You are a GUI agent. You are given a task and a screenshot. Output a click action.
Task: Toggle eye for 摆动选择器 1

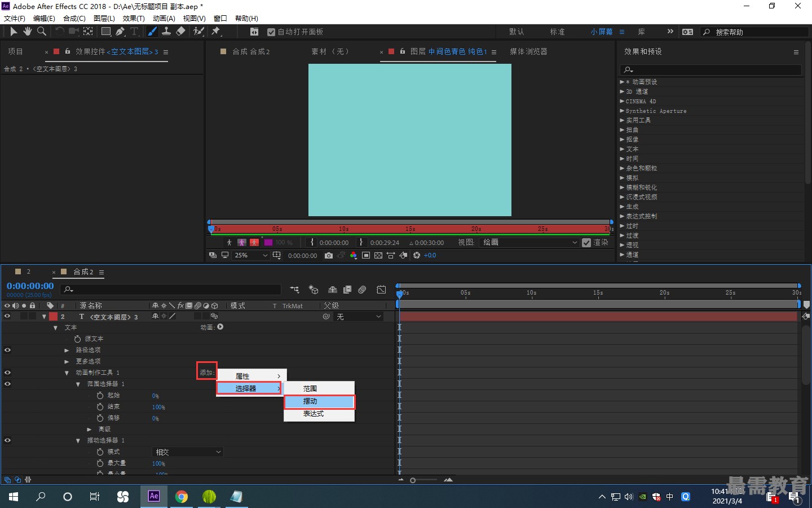pos(7,440)
